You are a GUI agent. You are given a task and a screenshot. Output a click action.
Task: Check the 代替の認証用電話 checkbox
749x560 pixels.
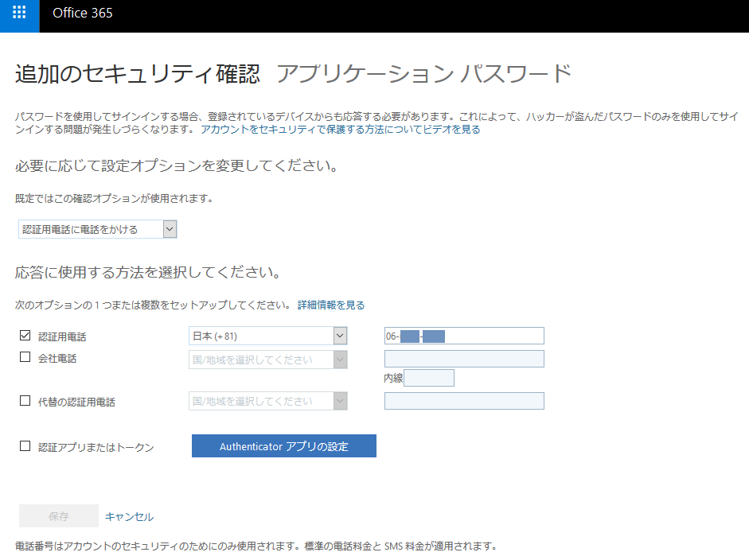[25, 401]
